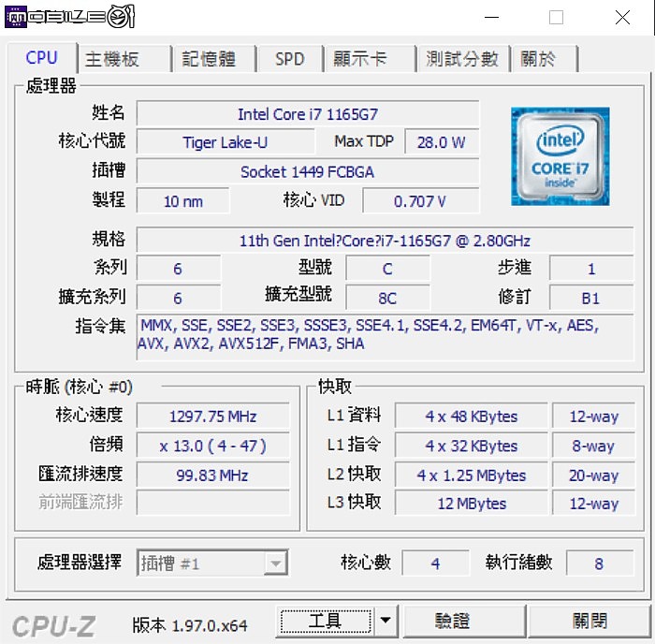Open the 處理器選擇 插槽 #1 dropdown
The width and height of the screenshot is (655, 644).
212,563
